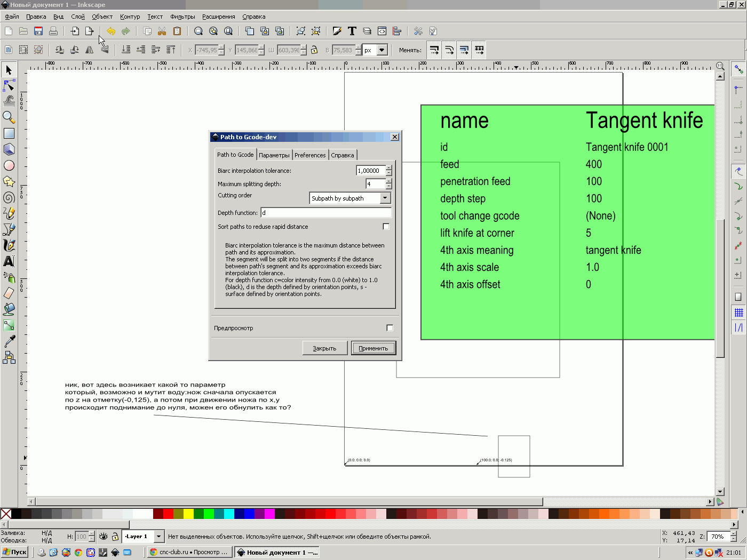Image resolution: width=747 pixels, height=560 pixels.
Task: Open the Align and Distribute icon
Action: (397, 31)
